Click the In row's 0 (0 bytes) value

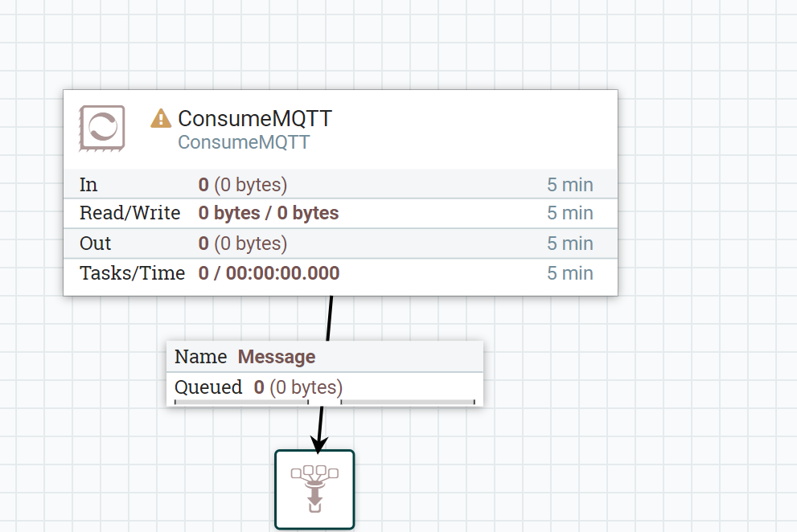pyautogui.click(x=243, y=185)
